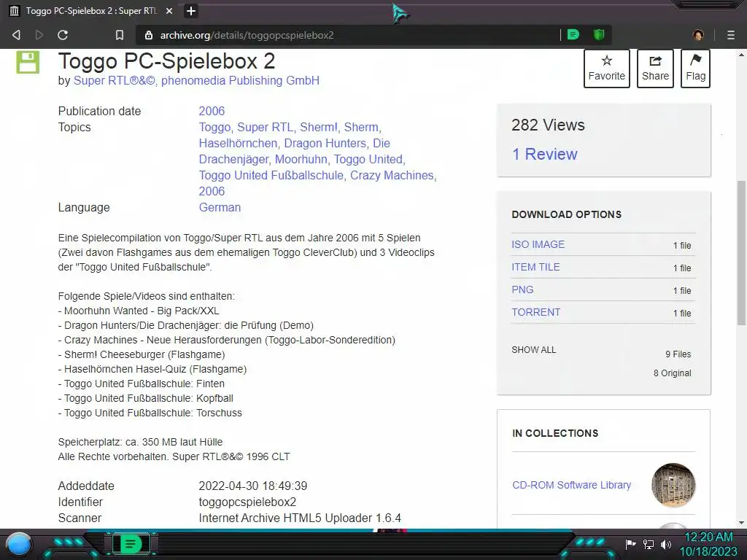Bookmark this page via bookmark icon
747x560 pixels.
tap(120, 35)
